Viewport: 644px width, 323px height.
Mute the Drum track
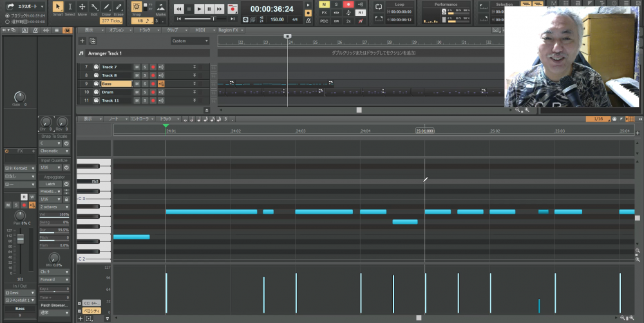tap(137, 92)
